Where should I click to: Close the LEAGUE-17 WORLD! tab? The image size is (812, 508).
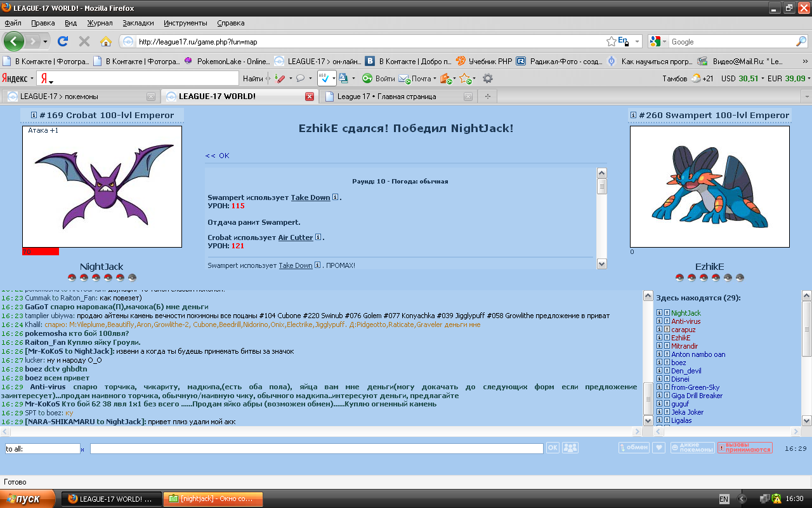point(310,97)
